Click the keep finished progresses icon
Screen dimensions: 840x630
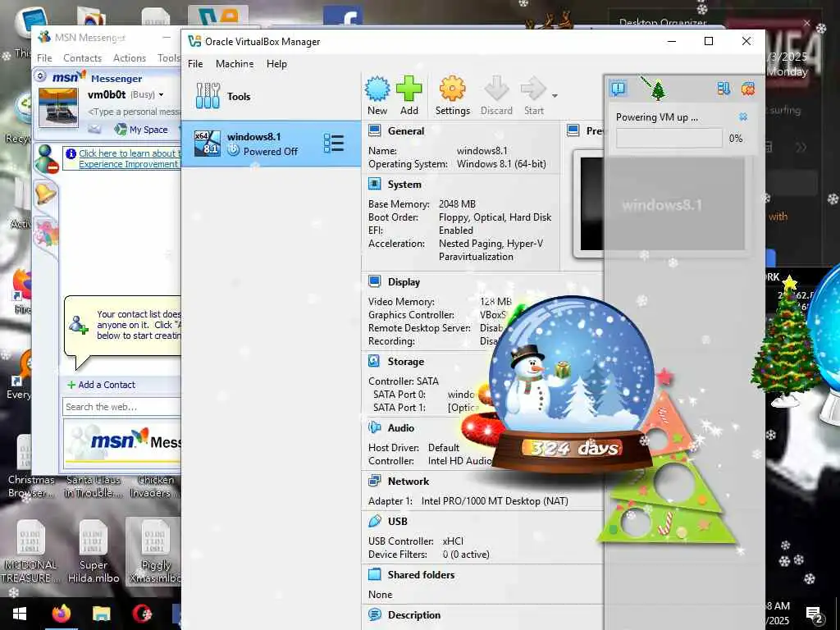tap(724, 89)
